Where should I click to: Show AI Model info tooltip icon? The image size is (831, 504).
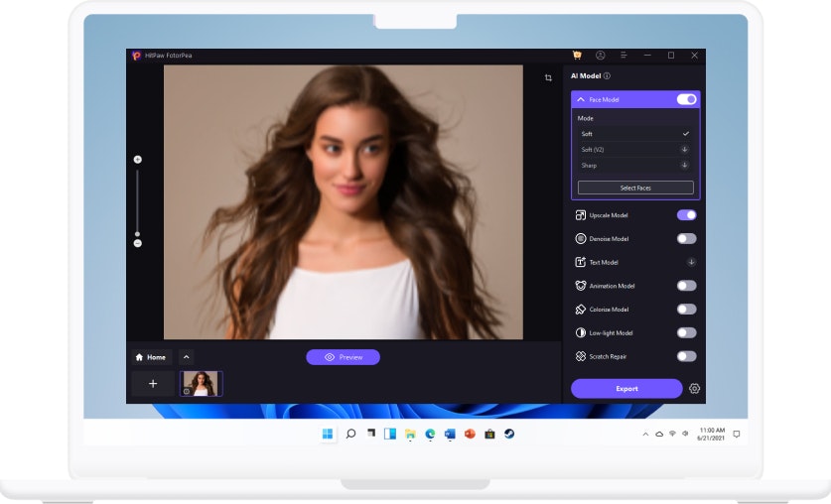point(607,75)
